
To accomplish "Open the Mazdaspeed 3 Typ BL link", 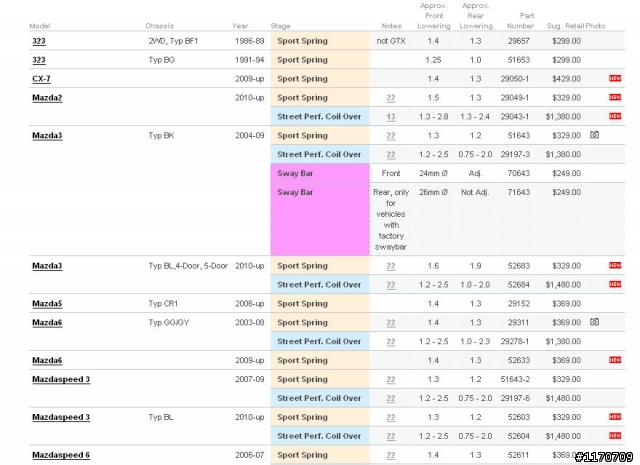I will click(61, 417).
